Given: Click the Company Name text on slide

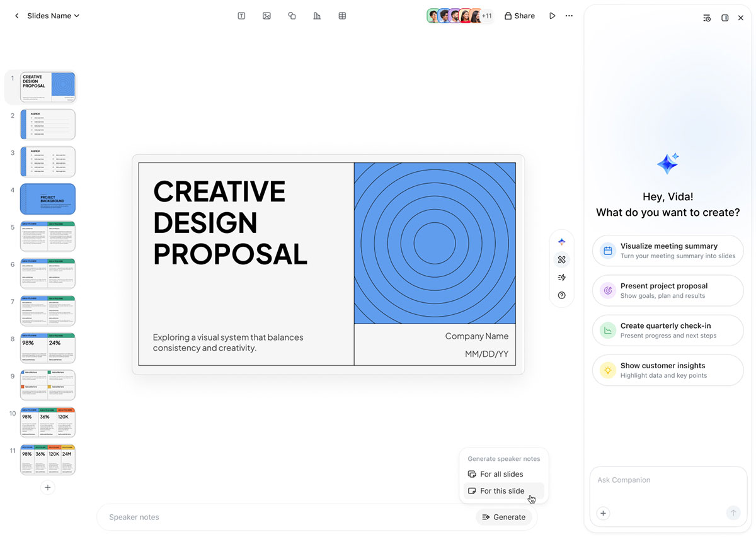Looking at the screenshot, I should [477, 336].
